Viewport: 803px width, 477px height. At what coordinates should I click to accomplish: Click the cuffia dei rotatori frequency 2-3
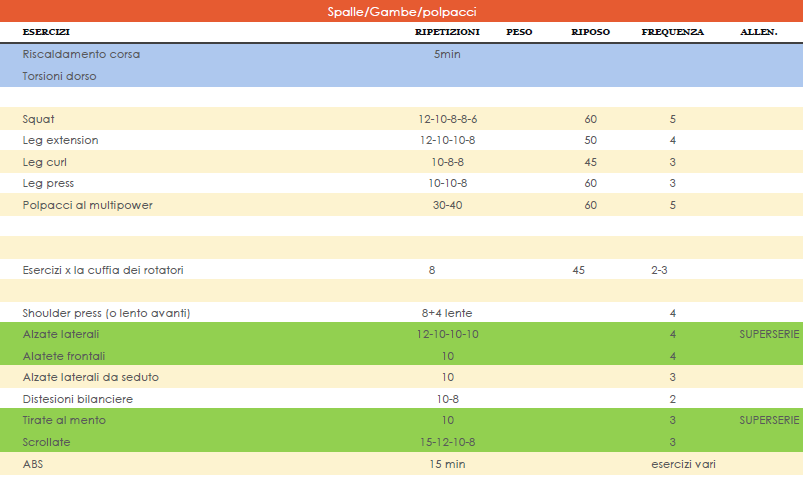tap(659, 270)
